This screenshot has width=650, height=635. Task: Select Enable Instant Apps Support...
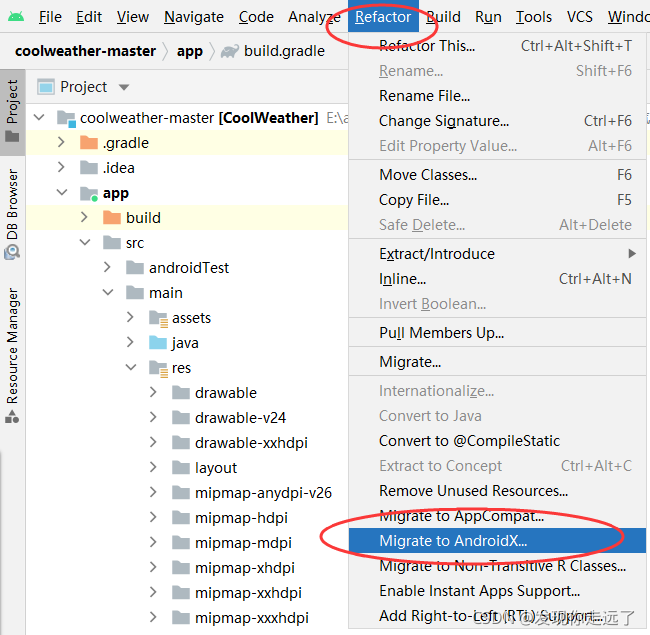(497, 591)
